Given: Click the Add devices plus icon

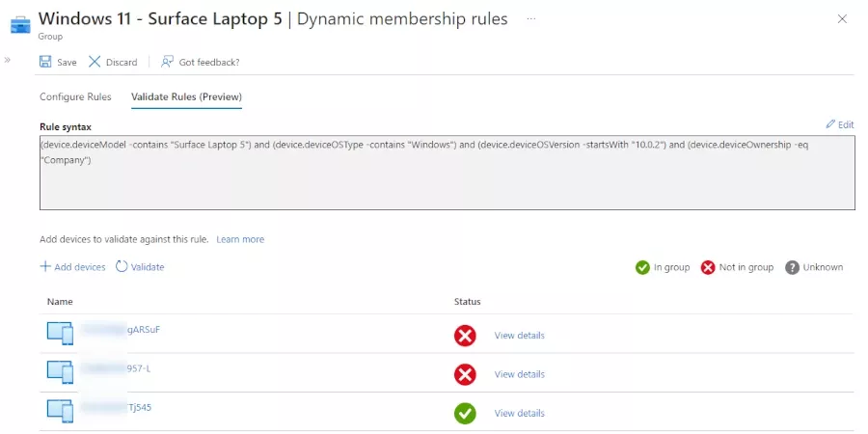Looking at the screenshot, I should tap(45, 267).
